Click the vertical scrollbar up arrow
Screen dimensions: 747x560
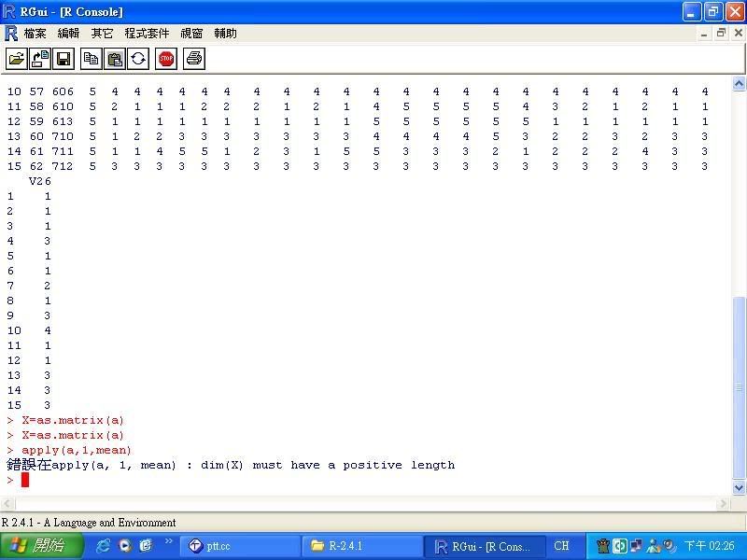click(740, 82)
